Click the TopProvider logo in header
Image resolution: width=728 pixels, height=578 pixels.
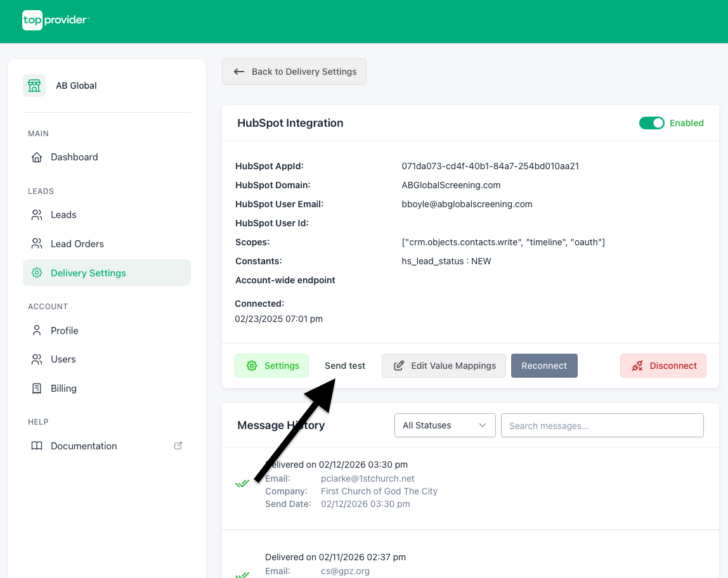click(x=55, y=20)
